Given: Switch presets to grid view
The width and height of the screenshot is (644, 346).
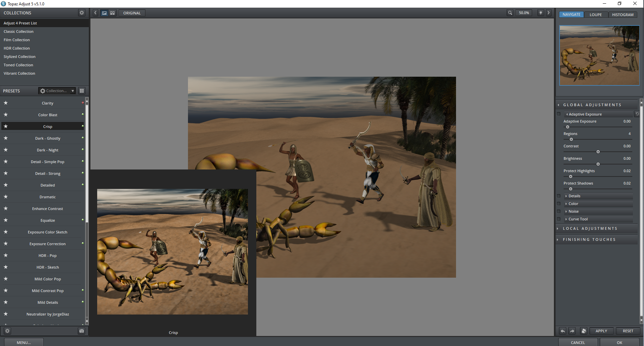Looking at the screenshot, I should pos(82,91).
